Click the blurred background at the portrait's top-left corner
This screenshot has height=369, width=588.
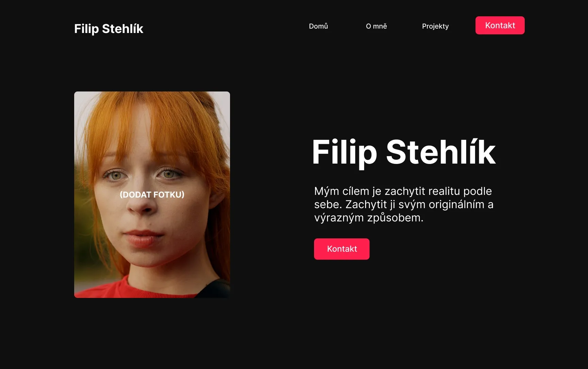coord(82,102)
